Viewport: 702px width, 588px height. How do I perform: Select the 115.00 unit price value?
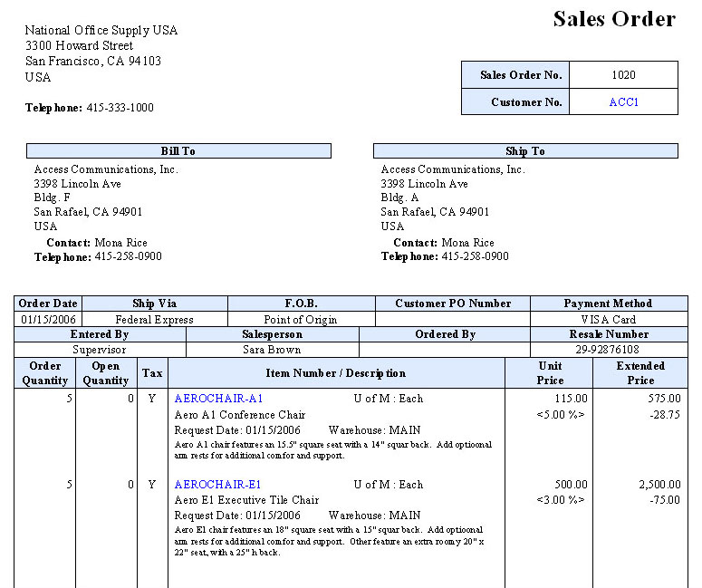pyautogui.click(x=571, y=398)
